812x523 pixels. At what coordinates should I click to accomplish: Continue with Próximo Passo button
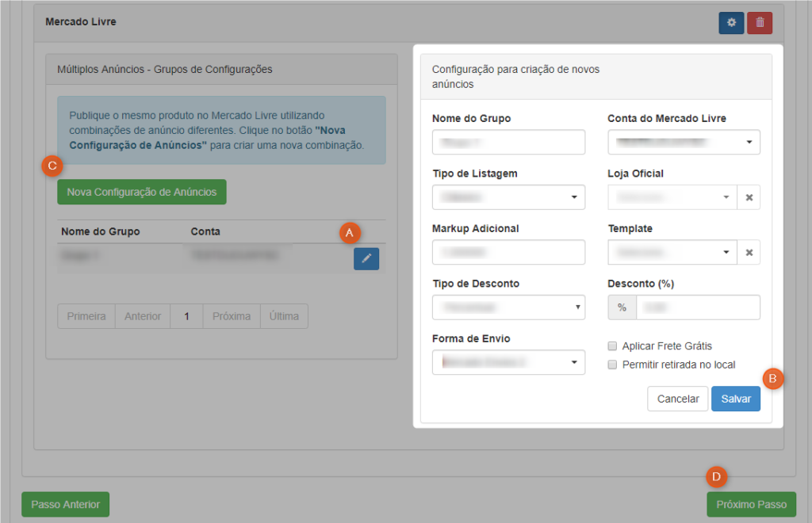click(x=752, y=504)
